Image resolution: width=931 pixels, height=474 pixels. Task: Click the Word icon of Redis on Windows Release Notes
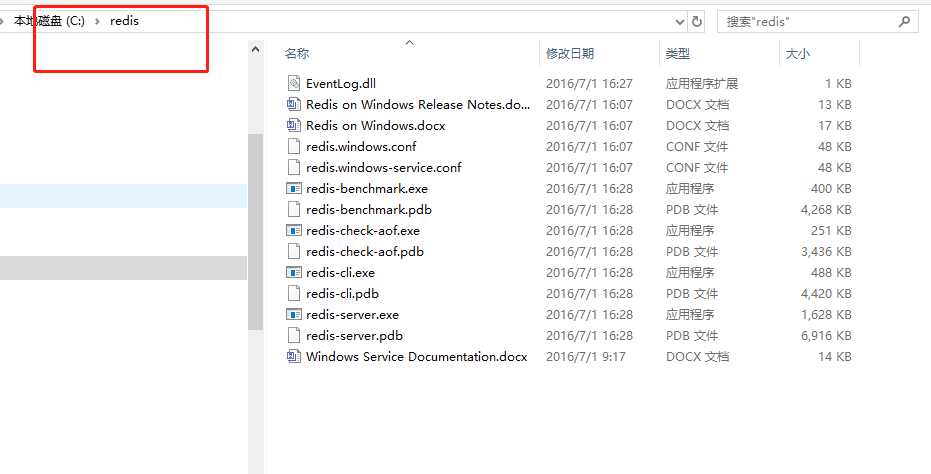click(294, 105)
